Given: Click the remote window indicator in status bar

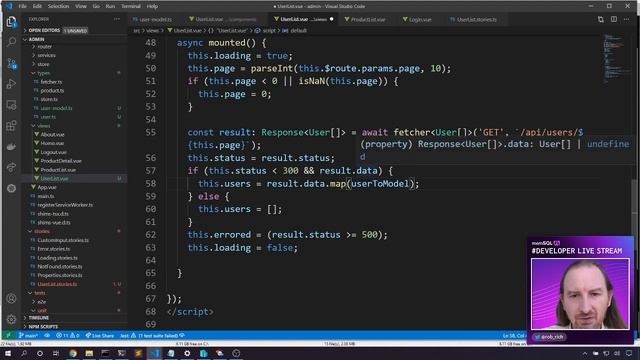Looking at the screenshot, I should pos(8,336).
